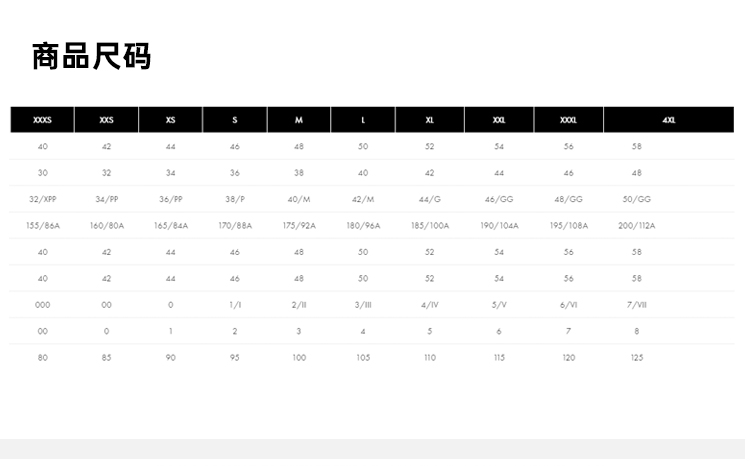Select the XL header cell
Image resolution: width=750 pixels, height=466 pixels.
(x=430, y=120)
